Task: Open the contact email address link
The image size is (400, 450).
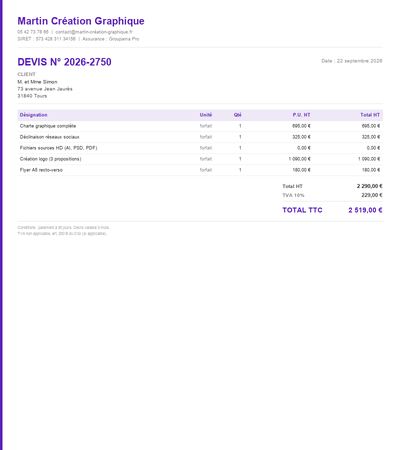Action: 94,32
